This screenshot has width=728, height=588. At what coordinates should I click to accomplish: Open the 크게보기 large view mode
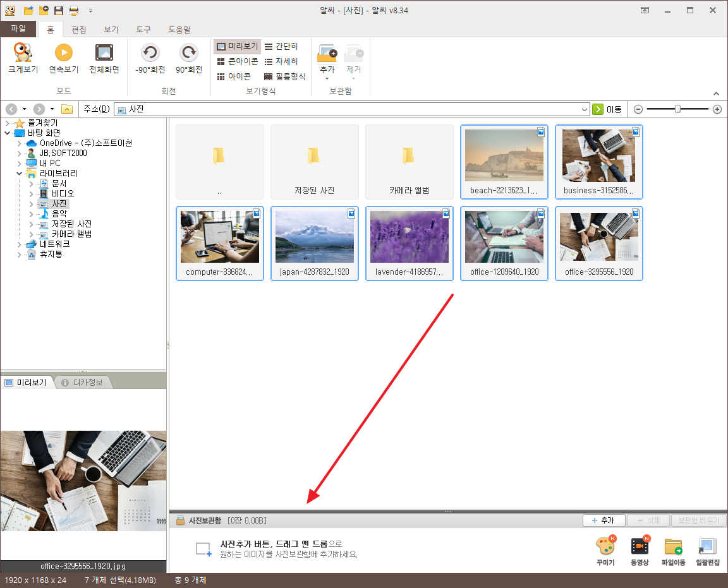click(23, 57)
